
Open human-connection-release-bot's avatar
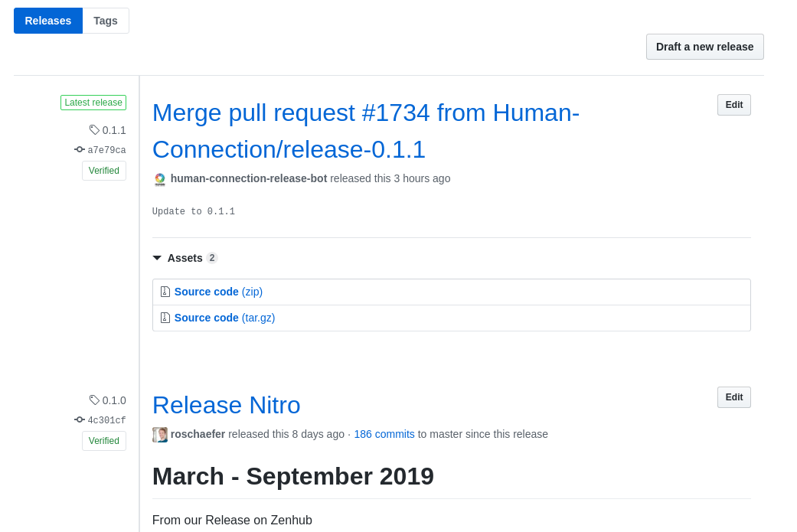click(x=159, y=179)
